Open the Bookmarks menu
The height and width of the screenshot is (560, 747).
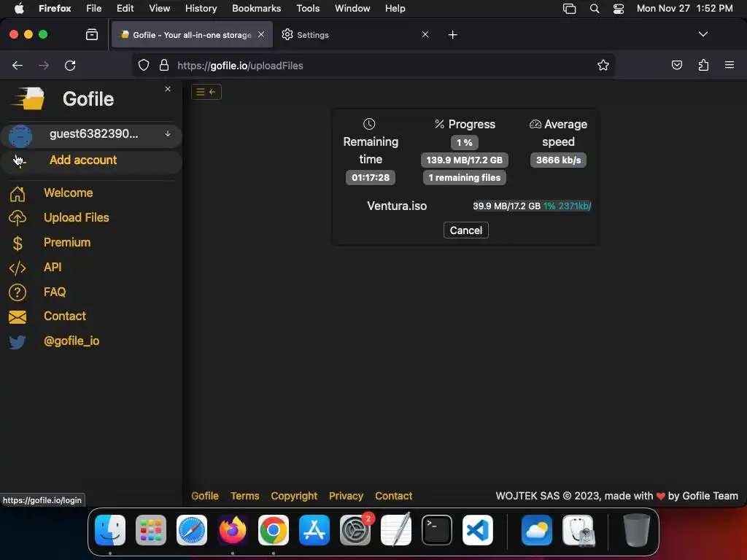point(256,9)
